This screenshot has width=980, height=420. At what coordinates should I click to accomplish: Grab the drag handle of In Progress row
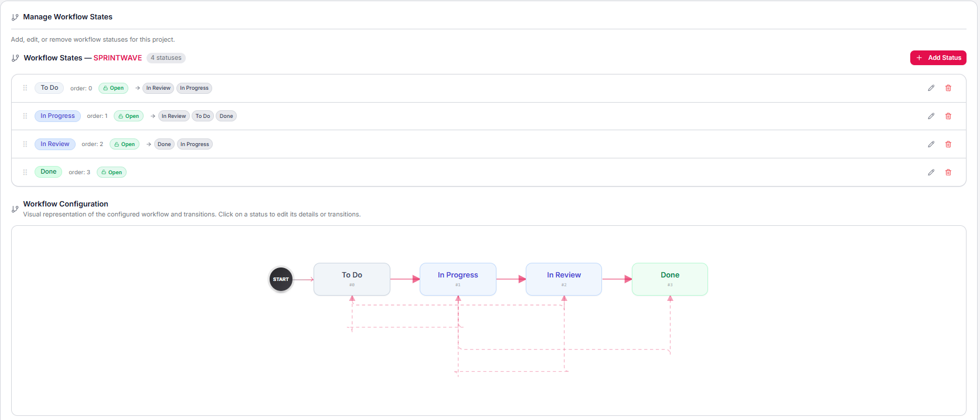click(x=25, y=116)
